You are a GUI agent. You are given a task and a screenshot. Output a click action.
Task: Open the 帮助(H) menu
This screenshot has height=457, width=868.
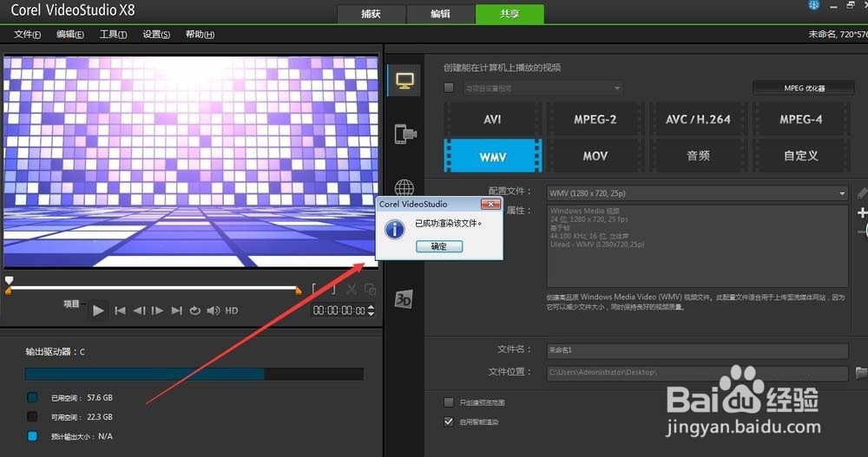(200, 35)
